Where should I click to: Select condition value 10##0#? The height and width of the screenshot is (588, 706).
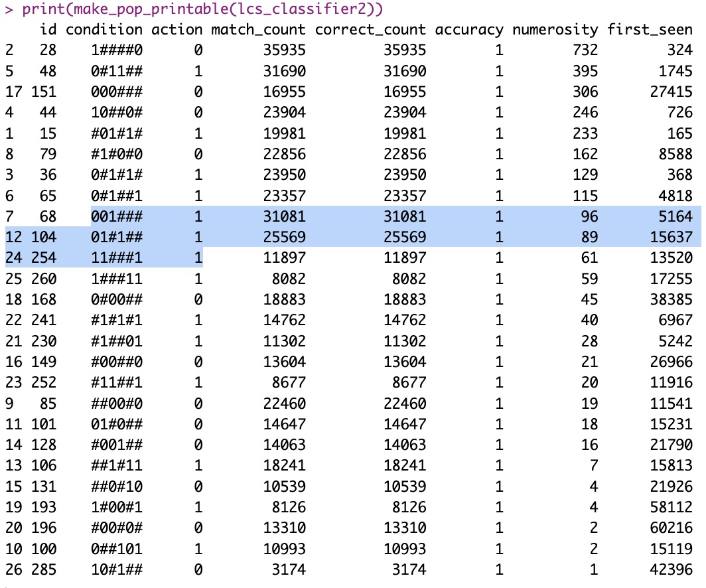[117, 112]
